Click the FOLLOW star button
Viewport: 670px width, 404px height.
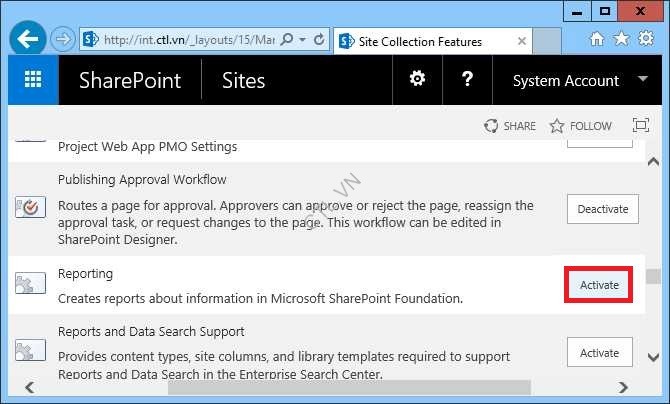pyautogui.click(x=581, y=126)
